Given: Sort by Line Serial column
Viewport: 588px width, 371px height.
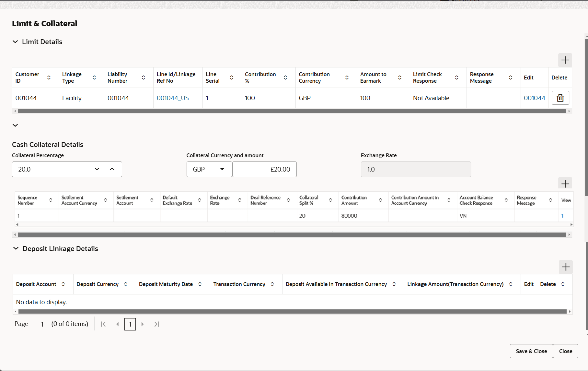Looking at the screenshot, I should click(x=232, y=78).
